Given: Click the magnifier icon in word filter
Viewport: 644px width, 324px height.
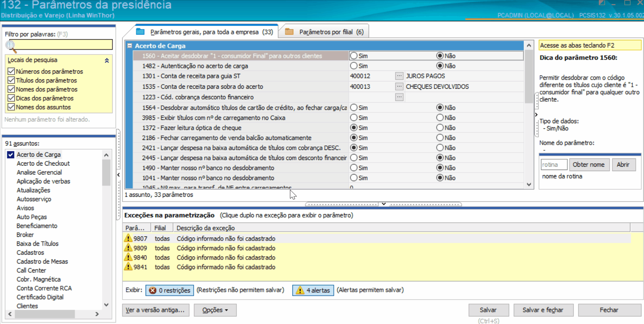Looking at the screenshot, I should 11,46.
